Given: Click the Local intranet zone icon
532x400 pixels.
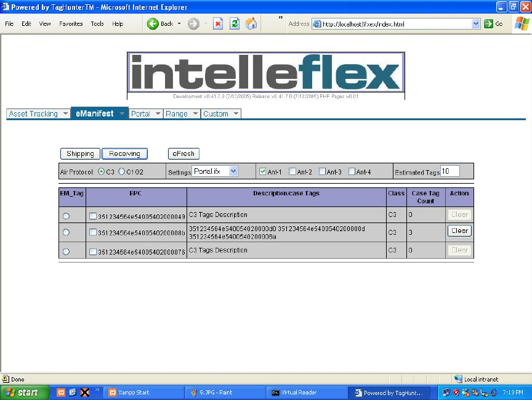Looking at the screenshot, I should (x=458, y=379).
